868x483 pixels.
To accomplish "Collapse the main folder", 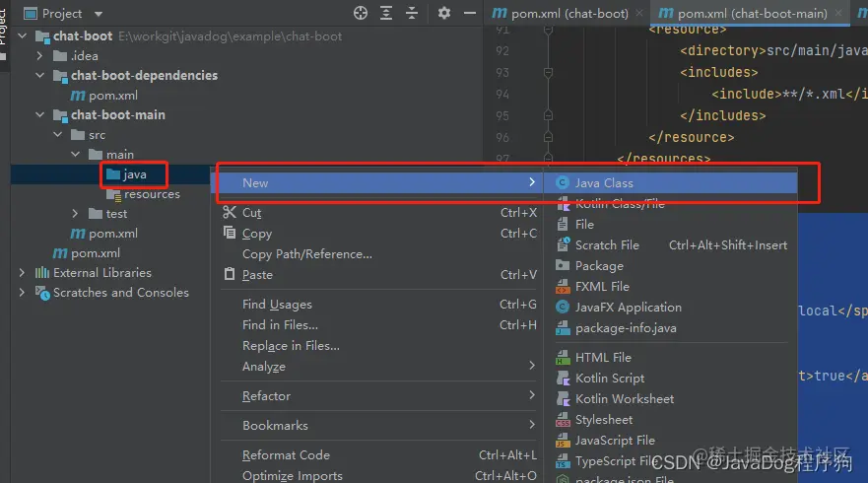I will [x=75, y=154].
